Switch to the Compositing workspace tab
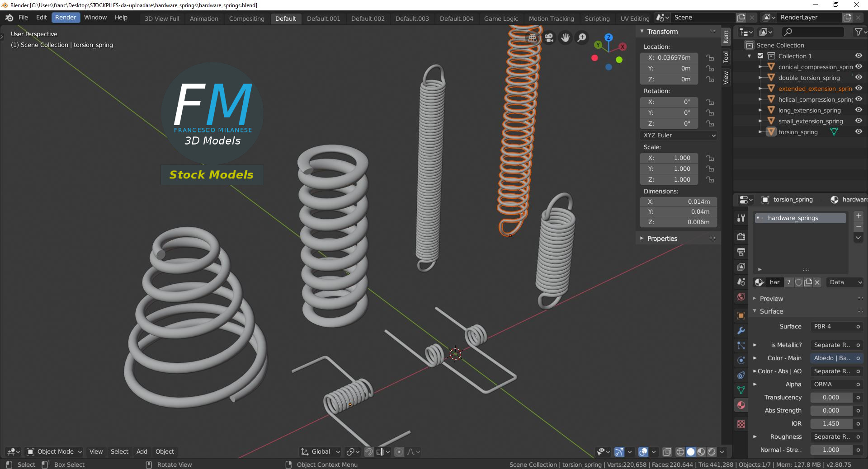This screenshot has height=469, width=868. tap(246, 19)
